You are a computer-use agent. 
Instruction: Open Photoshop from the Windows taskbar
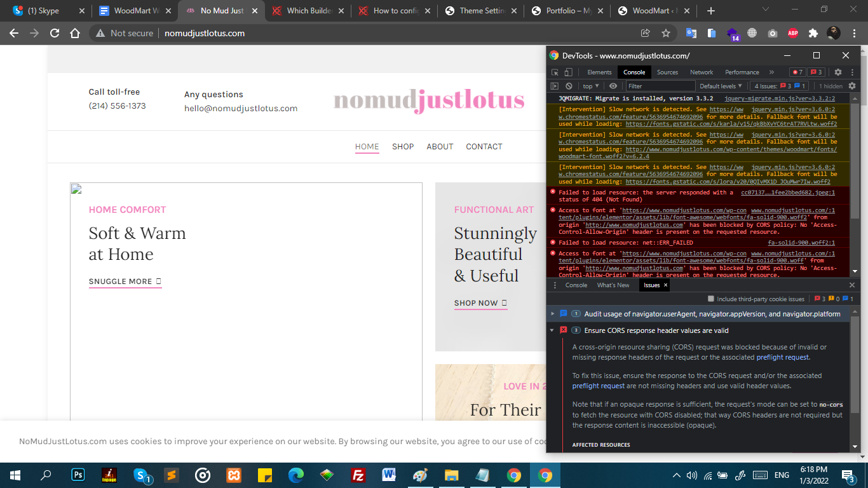[x=78, y=475]
